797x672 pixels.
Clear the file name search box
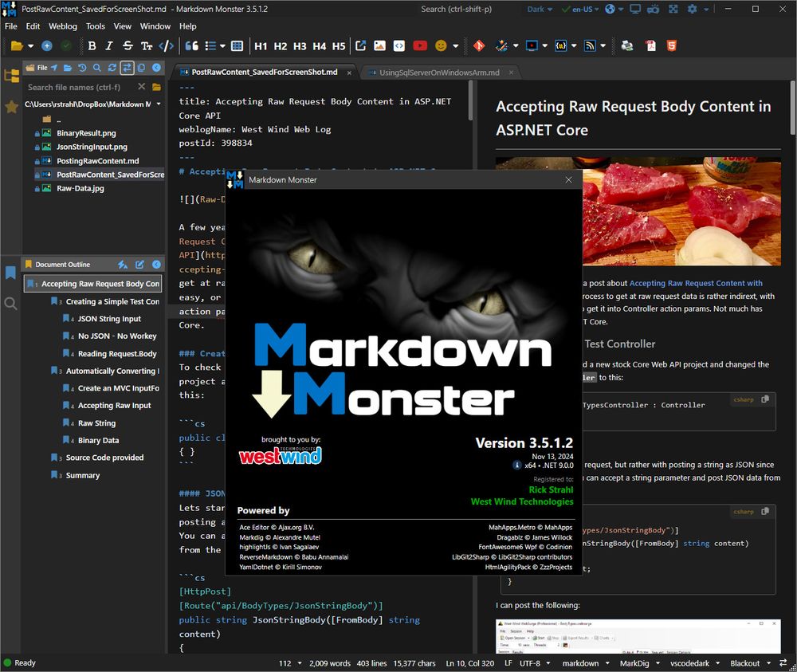click(141, 87)
